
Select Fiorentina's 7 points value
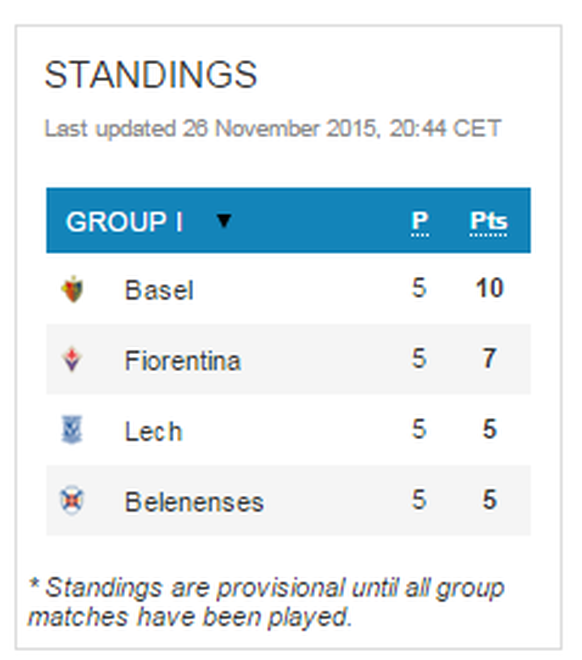point(489,359)
